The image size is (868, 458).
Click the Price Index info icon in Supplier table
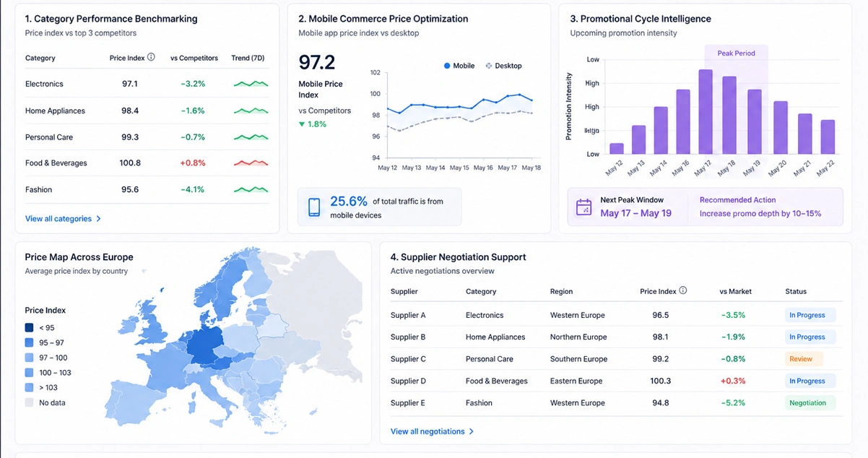click(x=683, y=290)
